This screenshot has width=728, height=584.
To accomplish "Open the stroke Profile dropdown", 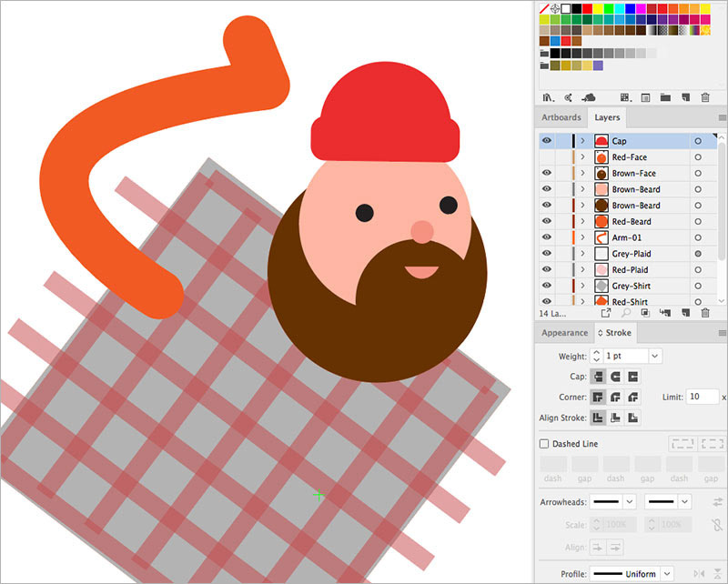I will pos(667,574).
